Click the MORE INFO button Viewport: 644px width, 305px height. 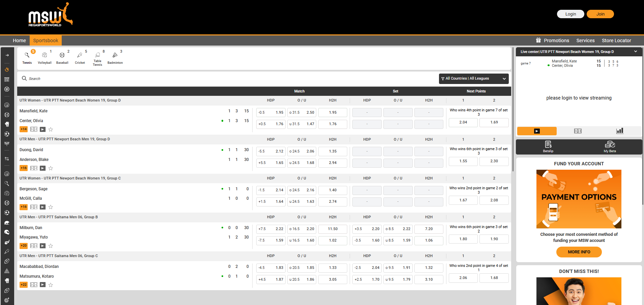(579, 252)
